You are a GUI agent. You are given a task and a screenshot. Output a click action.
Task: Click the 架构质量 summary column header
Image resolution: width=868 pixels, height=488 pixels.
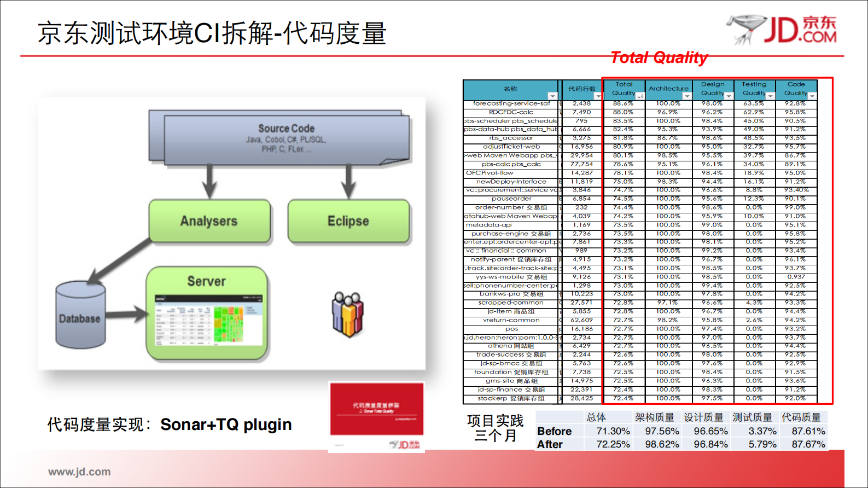click(655, 417)
